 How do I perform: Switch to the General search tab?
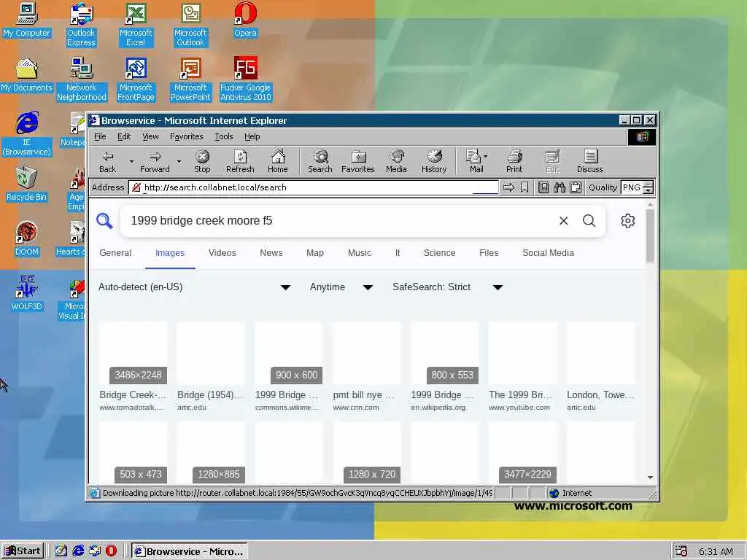115,253
